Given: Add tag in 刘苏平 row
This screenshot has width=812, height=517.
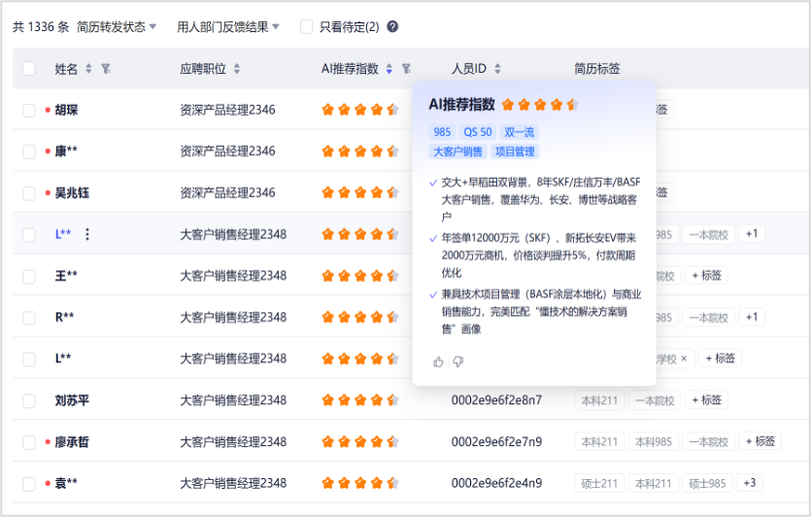Looking at the screenshot, I should [706, 399].
